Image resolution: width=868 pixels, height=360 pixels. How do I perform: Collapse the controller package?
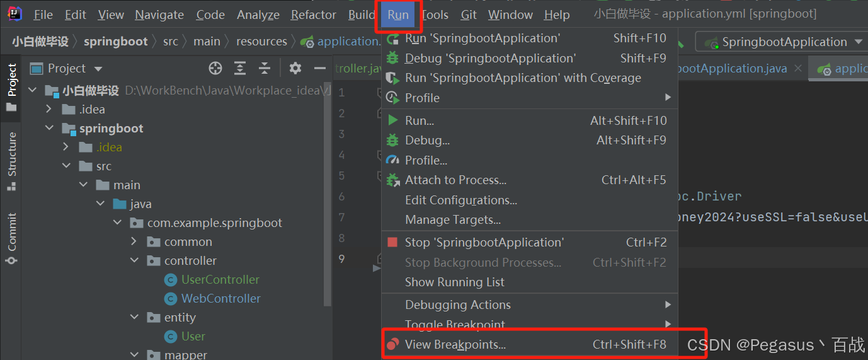[135, 260]
